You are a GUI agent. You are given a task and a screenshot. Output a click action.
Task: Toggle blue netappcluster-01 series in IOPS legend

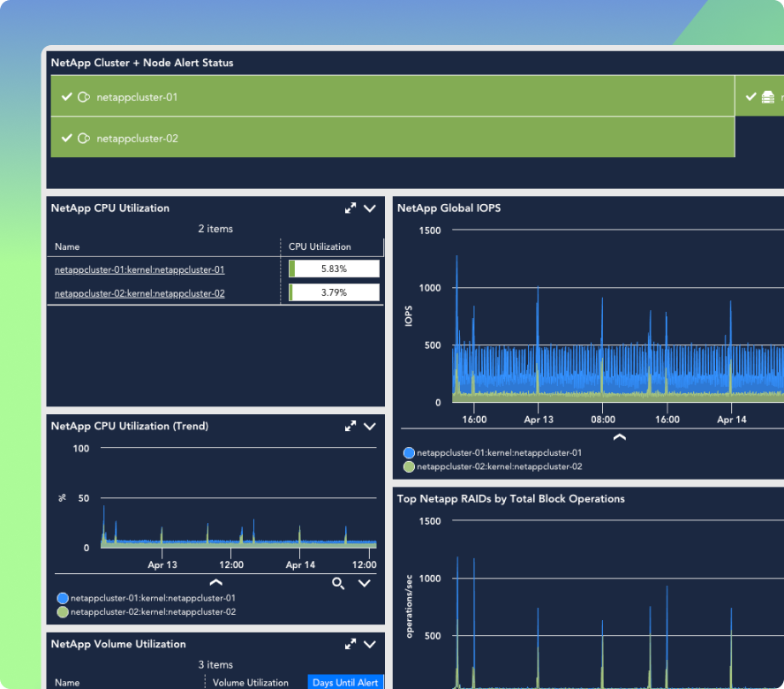tap(409, 453)
